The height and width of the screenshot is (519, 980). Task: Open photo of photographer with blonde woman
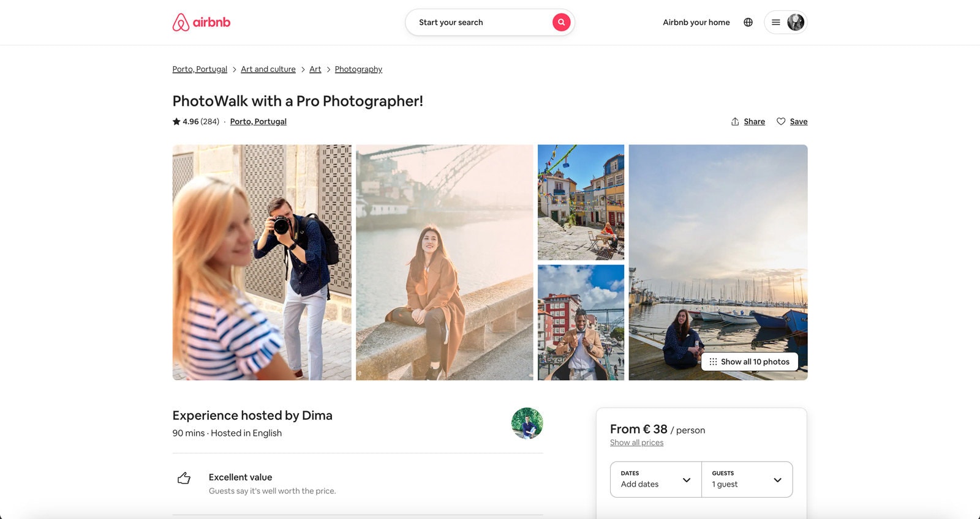pyautogui.click(x=262, y=262)
